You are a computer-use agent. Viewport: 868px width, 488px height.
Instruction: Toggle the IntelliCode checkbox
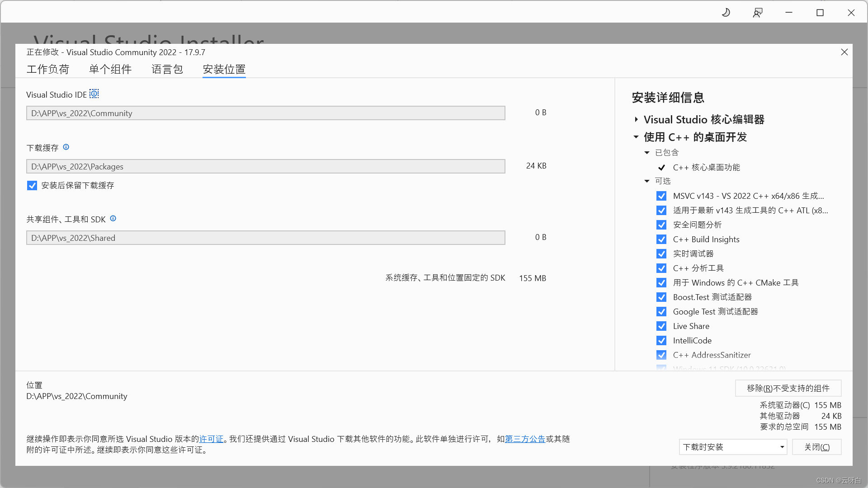click(661, 341)
